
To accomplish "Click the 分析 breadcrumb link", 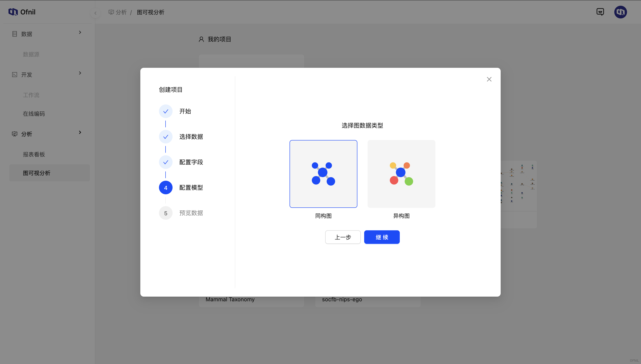I will (x=121, y=12).
